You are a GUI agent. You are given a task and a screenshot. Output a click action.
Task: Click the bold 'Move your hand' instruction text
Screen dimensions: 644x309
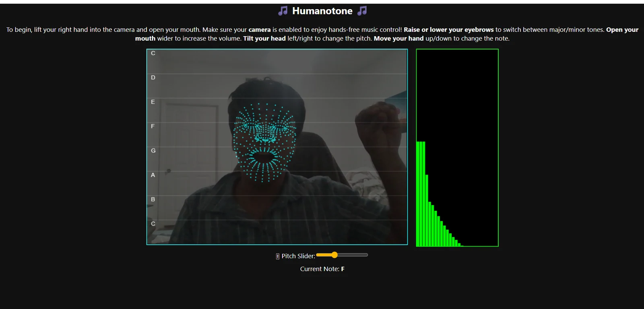coord(399,39)
